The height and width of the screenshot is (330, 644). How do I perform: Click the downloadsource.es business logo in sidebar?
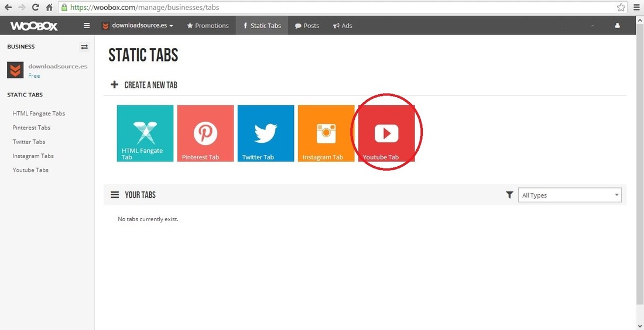coord(15,70)
